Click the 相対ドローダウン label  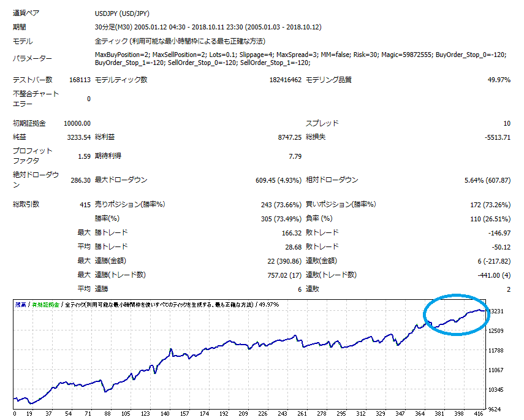[332, 180]
